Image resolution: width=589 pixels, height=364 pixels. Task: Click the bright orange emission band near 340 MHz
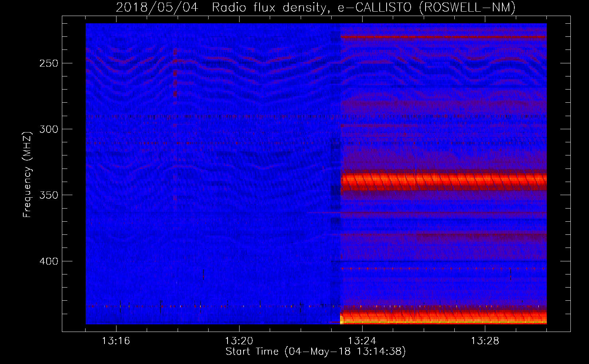pyautogui.click(x=443, y=181)
